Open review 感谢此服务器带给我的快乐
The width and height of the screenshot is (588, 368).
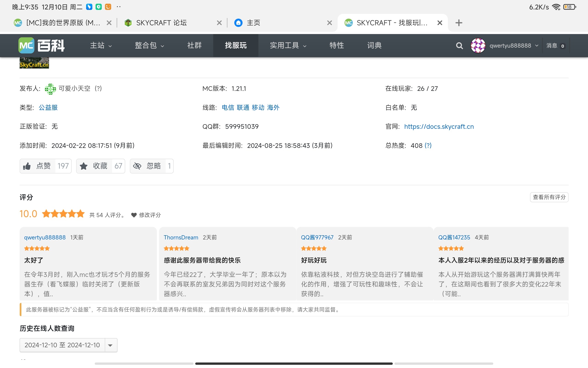202,260
